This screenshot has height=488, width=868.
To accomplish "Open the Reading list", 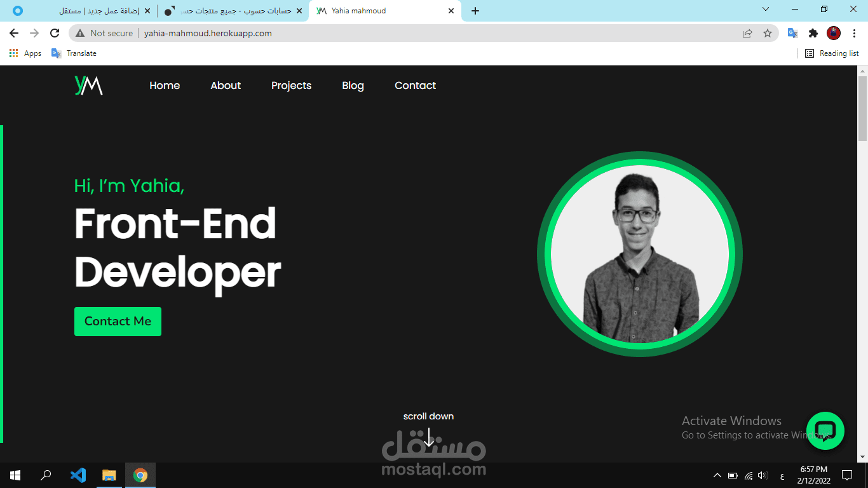I will point(832,53).
